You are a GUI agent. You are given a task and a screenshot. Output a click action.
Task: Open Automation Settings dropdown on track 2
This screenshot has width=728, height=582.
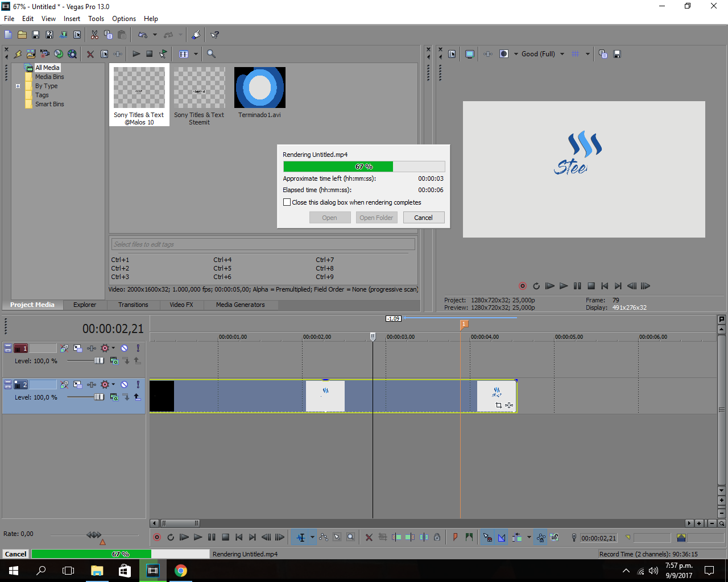[113, 385]
